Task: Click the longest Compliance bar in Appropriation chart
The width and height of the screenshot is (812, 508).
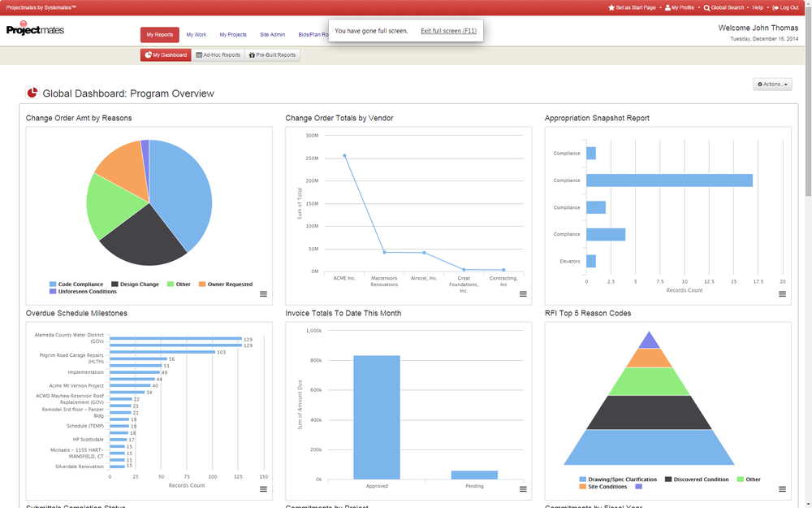Action: tap(669, 180)
